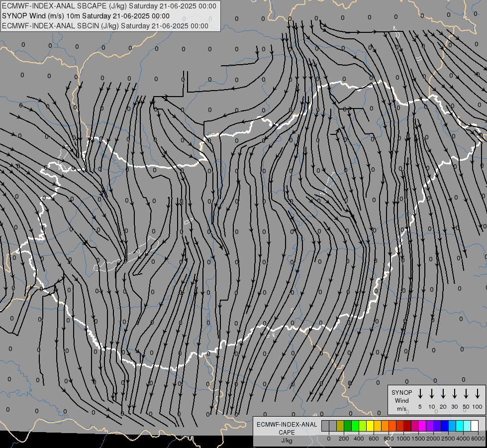Select the wind arrow above the 20 m/s label
This screenshot has height=448, width=487.
(x=443, y=394)
